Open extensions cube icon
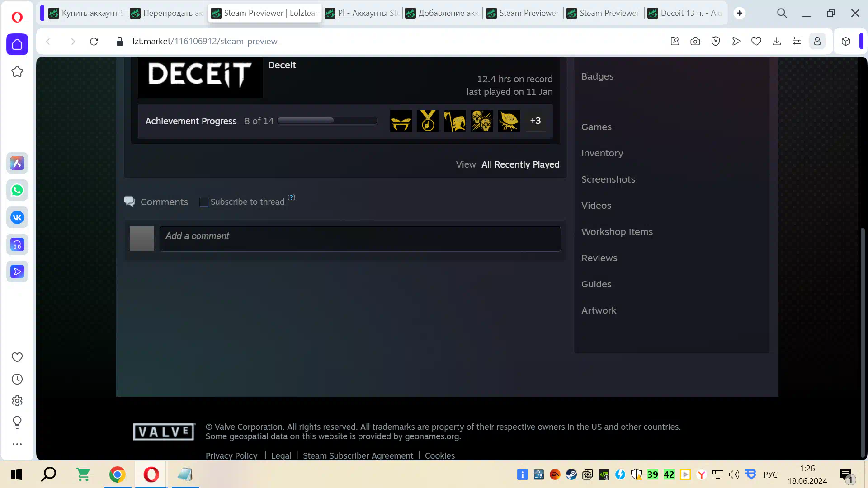Screen dimensions: 868x488 [x=846, y=42]
